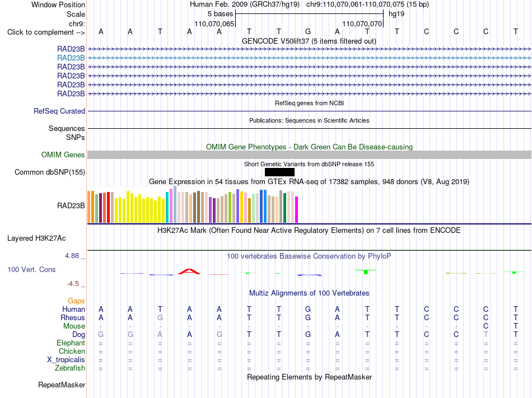Click the Sequences track label
Viewport: 532px width, 398px height.
[67, 129]
